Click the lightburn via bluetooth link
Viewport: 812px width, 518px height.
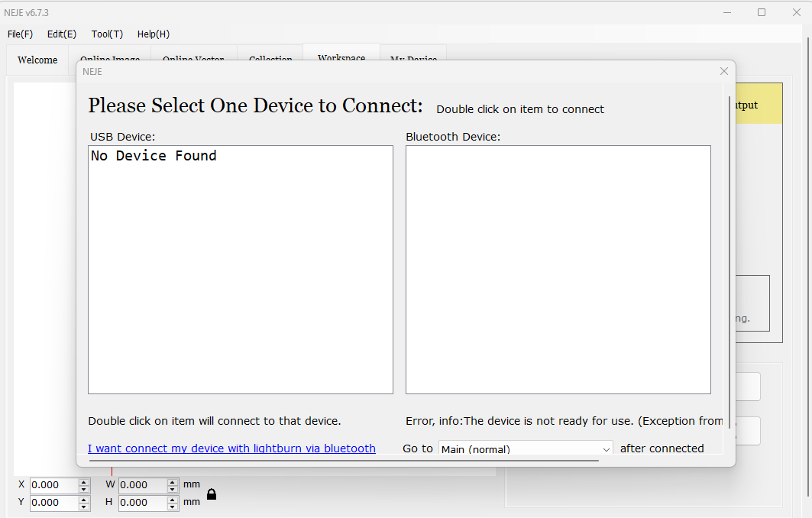tap(231, 448)
